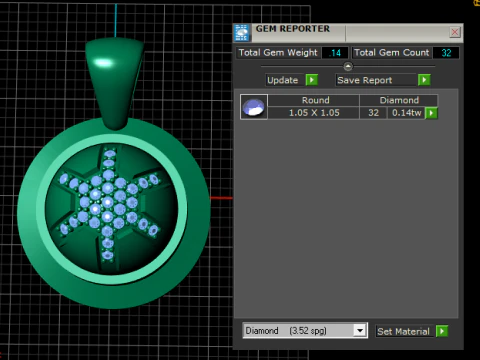Image resolution: width=480 pixels, height=360 pixels.
Task: Close the Gem Reporter panel
Action: (455, 32)
